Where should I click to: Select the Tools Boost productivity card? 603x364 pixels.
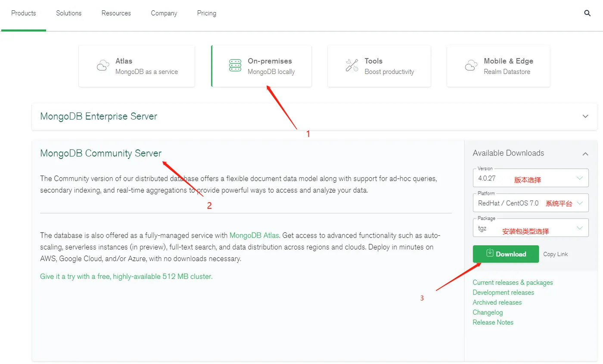pos(379,66)
